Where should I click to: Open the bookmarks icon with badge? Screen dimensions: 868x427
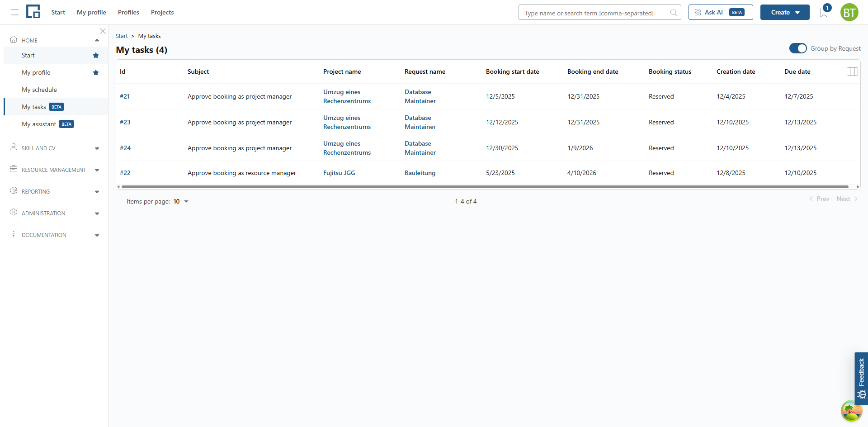[x=824, y=12]
